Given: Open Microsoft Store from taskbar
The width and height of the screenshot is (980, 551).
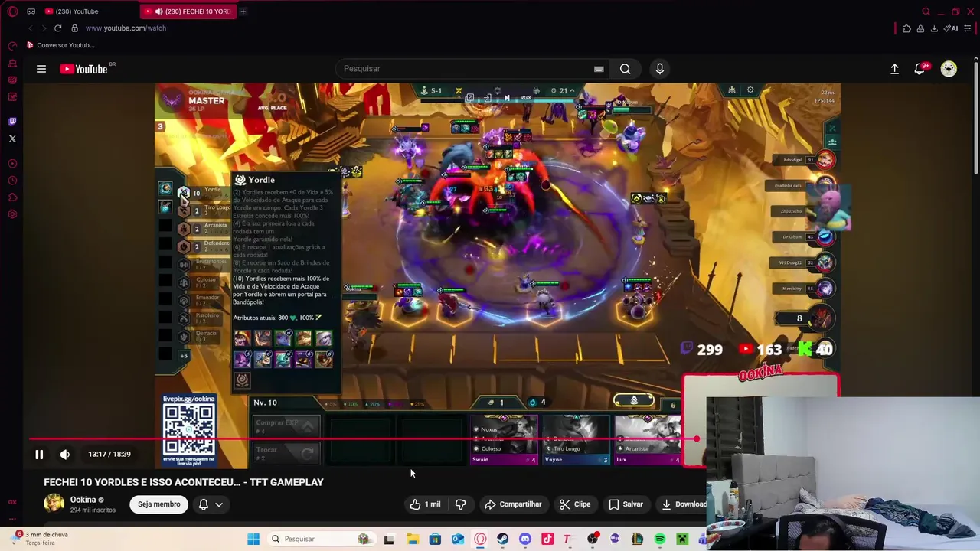Looking at the screenshot, I should tap(435, 540).
